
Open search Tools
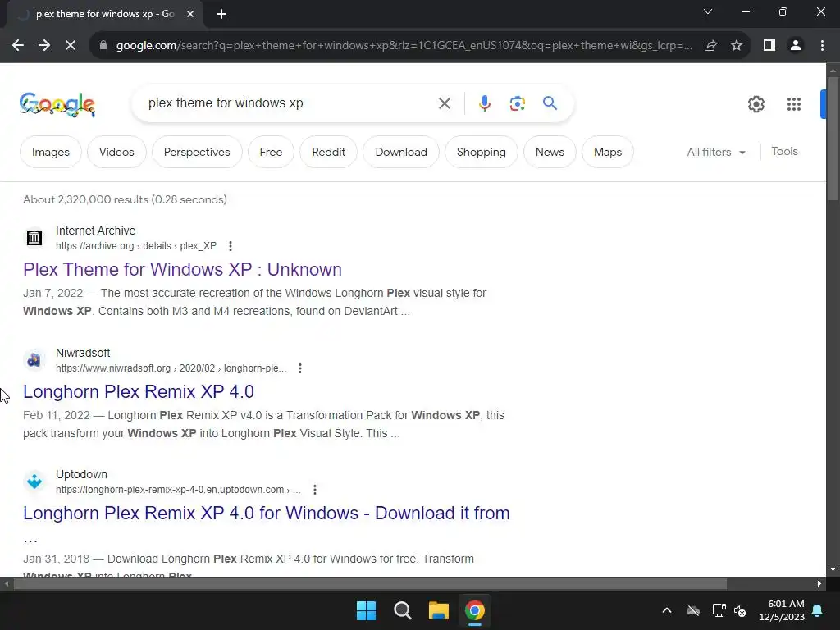click(x=784, y=152)
